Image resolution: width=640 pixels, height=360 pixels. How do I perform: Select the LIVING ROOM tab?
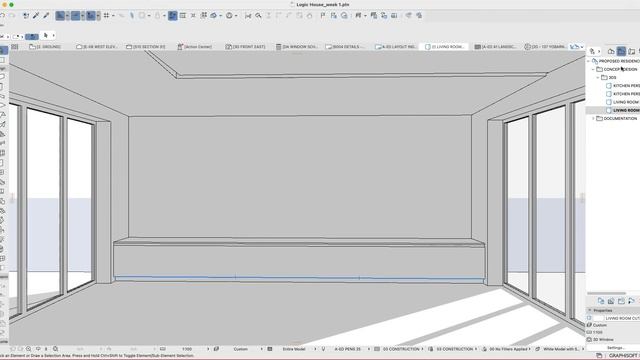click(x=444, y=47)
